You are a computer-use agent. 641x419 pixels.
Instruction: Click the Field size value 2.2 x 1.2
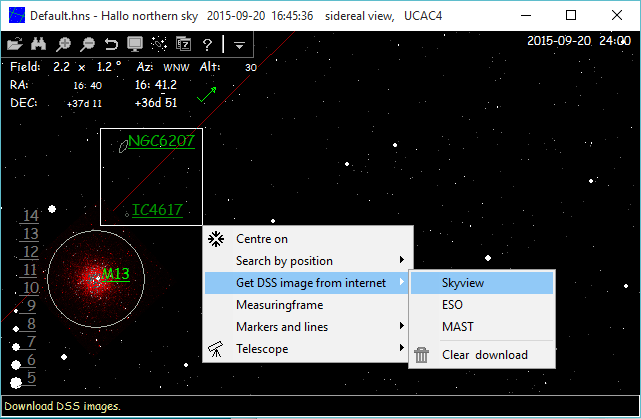87,67
